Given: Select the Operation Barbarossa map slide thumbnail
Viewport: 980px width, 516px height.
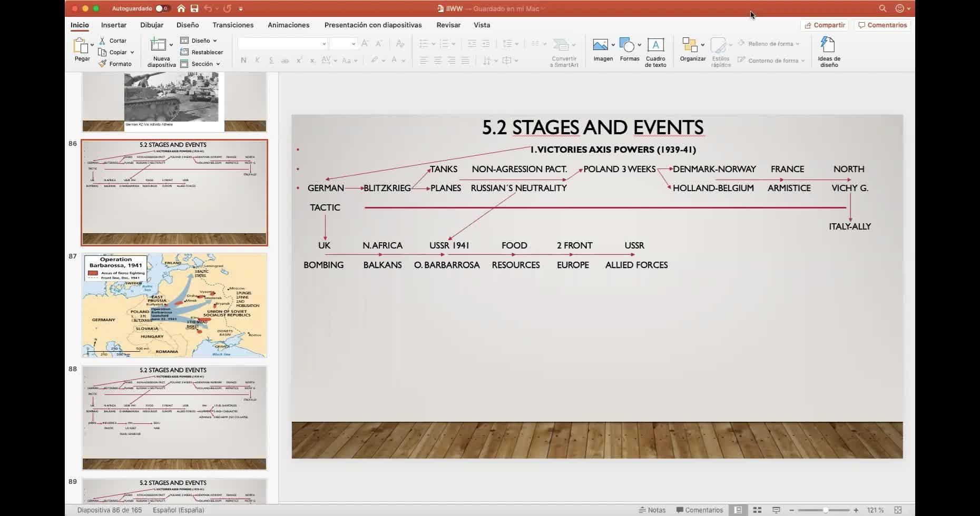Looking at the screenshot, I should (174, 305).
